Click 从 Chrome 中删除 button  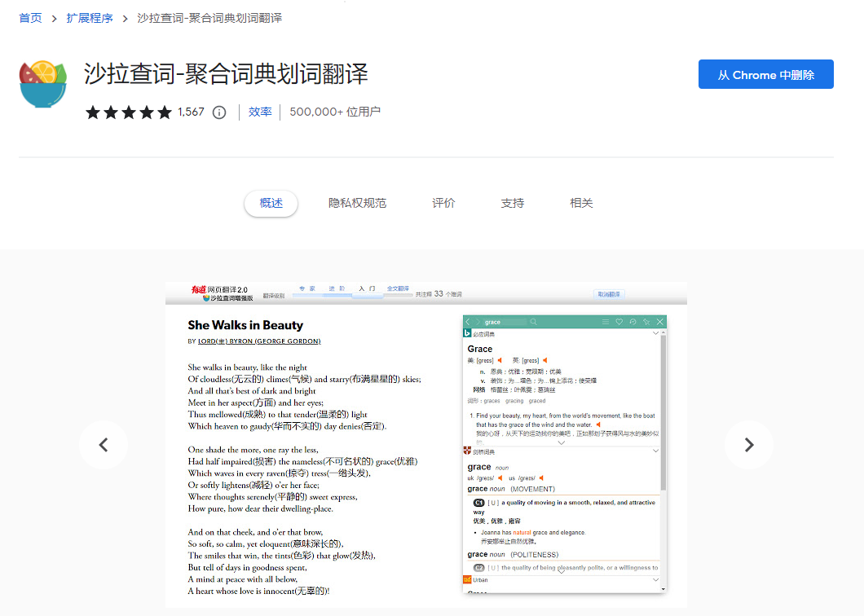click(765, 74)
